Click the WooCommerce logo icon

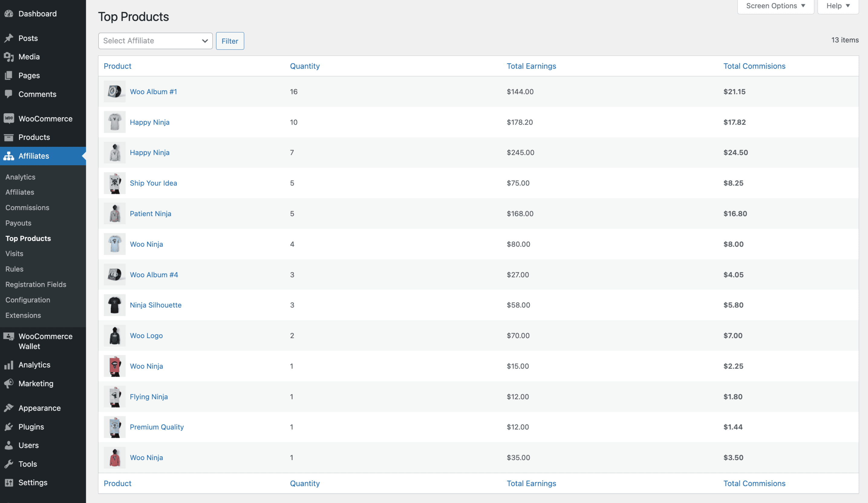(8, 119)
